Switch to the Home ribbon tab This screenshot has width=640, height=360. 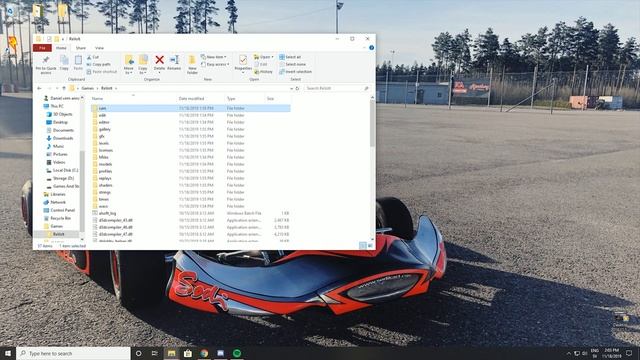tap(61, 48)
